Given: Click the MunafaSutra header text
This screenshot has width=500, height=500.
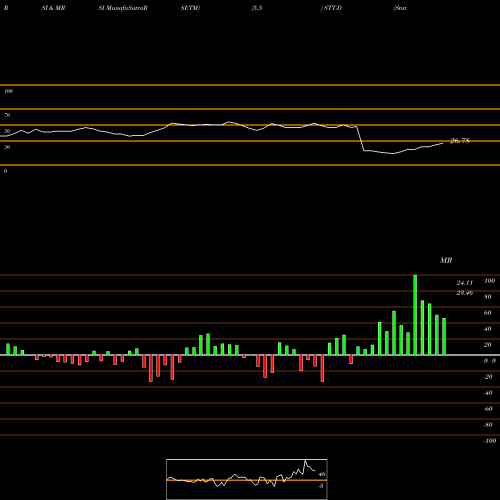Looking at the screenshot, I should [127, 8].
